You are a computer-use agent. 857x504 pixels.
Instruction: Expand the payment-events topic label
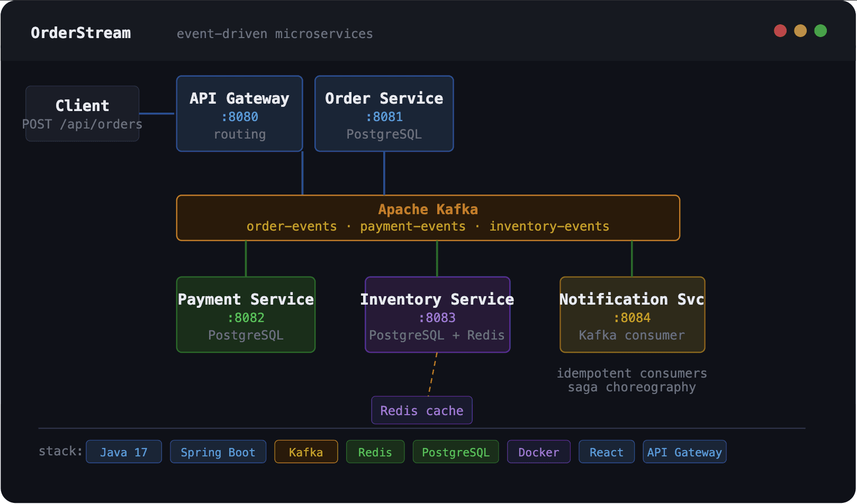[x=412, y=226]
